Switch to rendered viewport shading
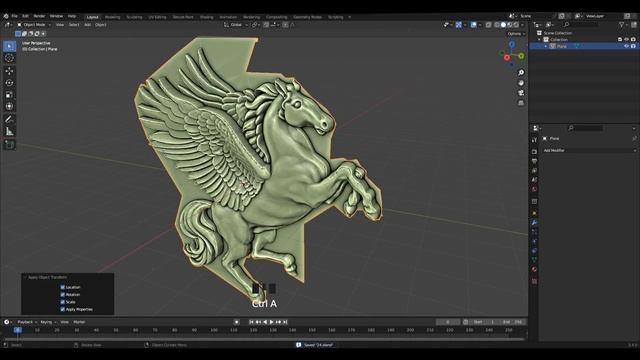This screenshot has height=360, width=640. coord(516,25)
